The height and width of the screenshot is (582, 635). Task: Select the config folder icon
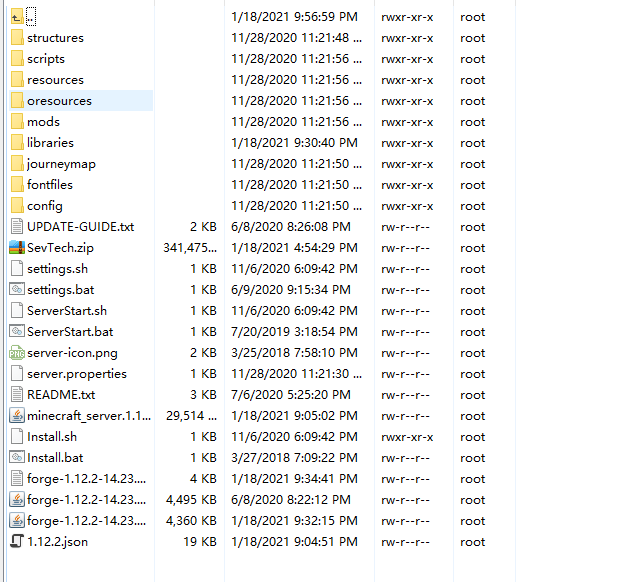(17, 206)
